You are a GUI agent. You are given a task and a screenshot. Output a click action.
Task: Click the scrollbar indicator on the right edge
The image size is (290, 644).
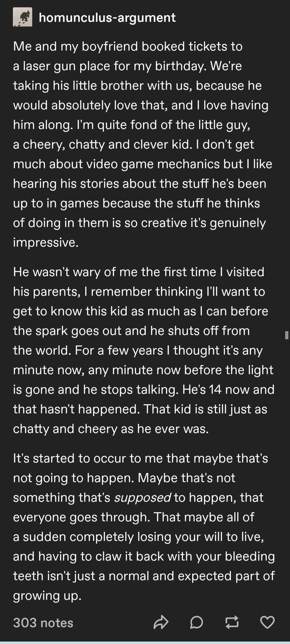click(x=287, y=335)
